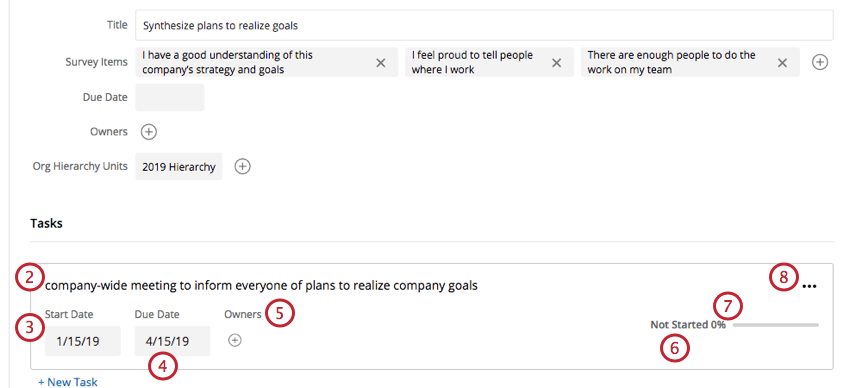Open the action plan Due Date field

170,98
